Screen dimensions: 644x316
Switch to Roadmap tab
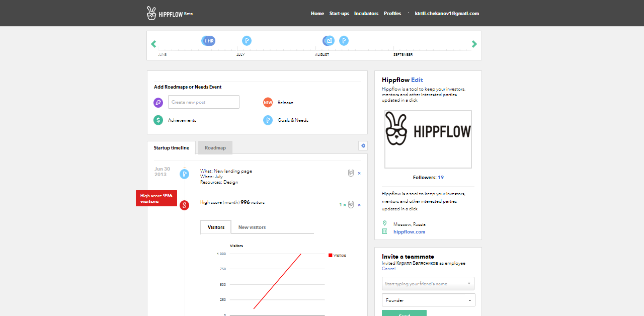[215, 148]
